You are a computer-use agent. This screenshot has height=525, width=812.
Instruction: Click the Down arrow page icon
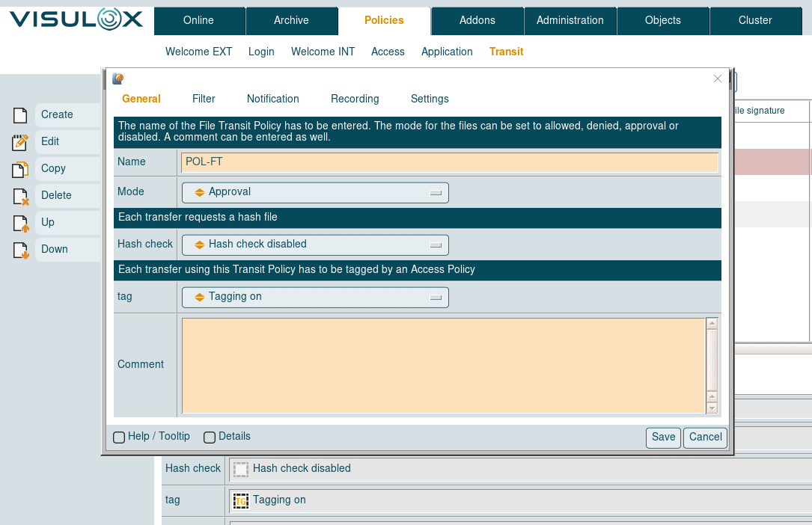click(20, 250)
